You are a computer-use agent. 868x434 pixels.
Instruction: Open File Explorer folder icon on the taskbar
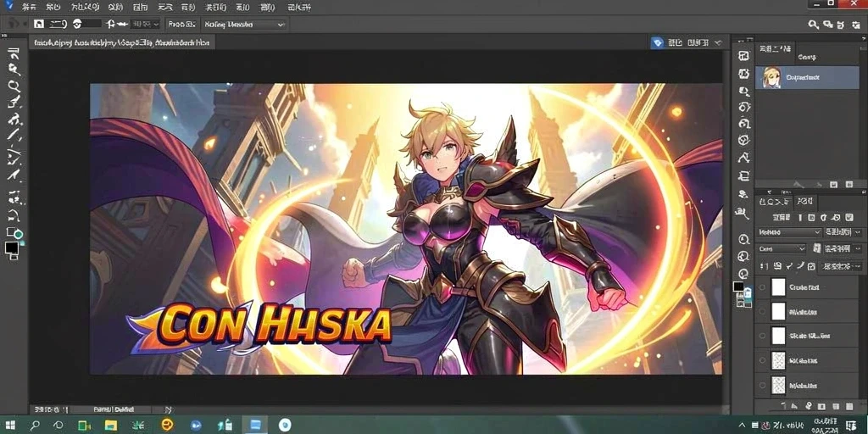click(111, 426)
